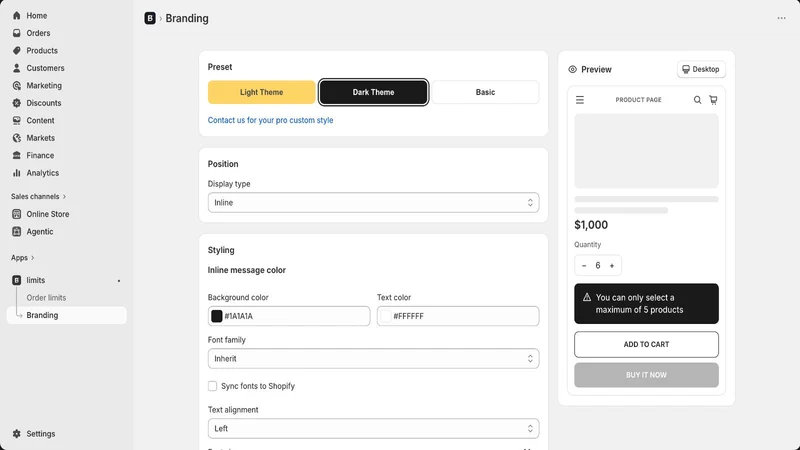Expand the Sales channels section
Screen dimensions: 800x450
click(38, 196)
